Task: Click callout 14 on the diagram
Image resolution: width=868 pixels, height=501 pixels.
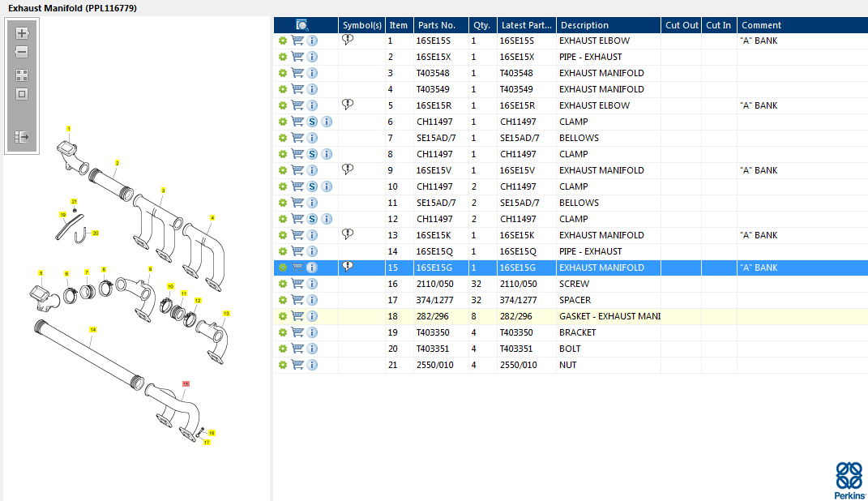Action: [92, 330]
